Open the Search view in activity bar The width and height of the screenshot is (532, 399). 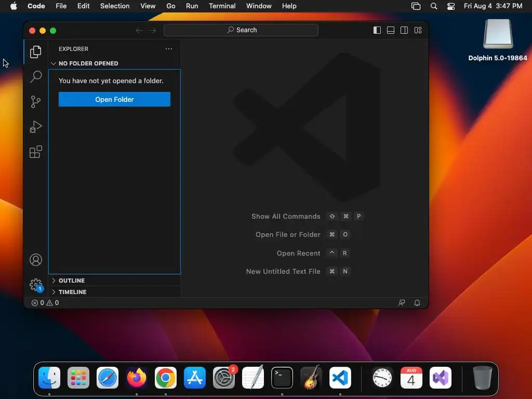pos(36,77)
